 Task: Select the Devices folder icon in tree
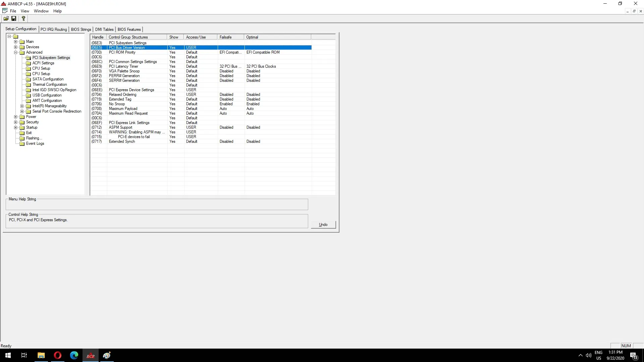(22, 47)
